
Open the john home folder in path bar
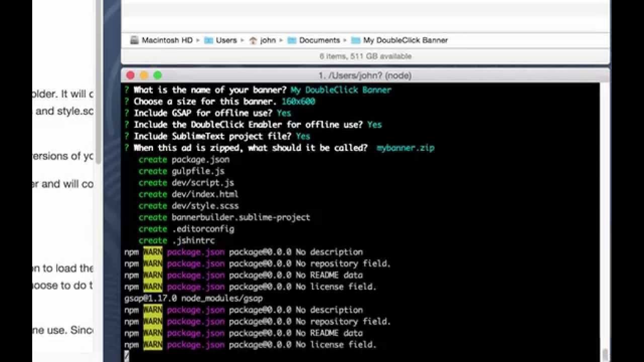[x=263, y=40]
